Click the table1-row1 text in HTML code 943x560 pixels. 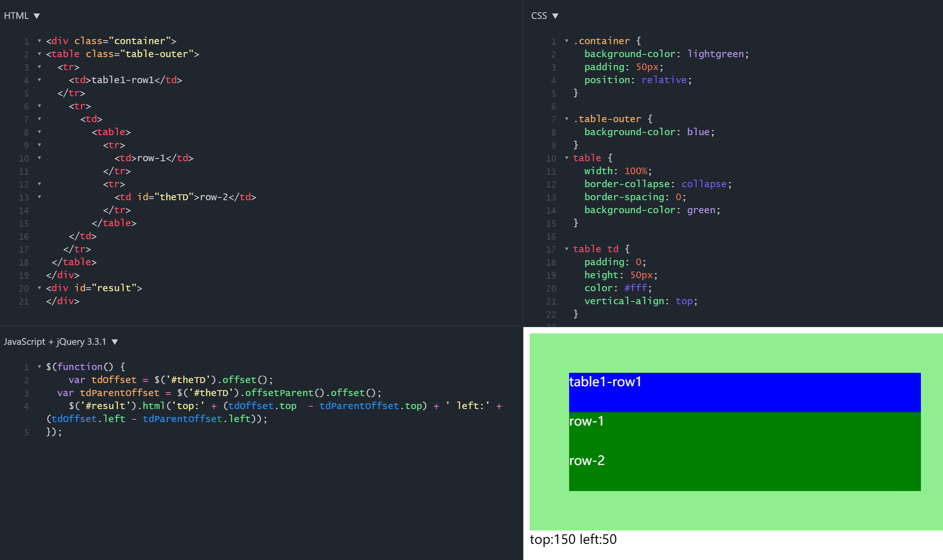(123, 80)
